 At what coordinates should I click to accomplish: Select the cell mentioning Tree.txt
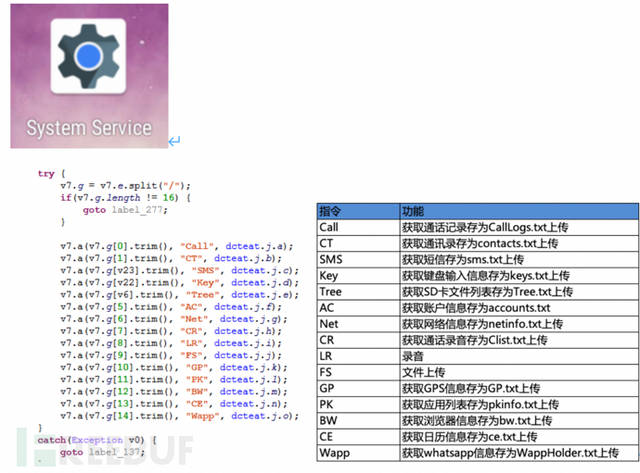pos(519,291)
